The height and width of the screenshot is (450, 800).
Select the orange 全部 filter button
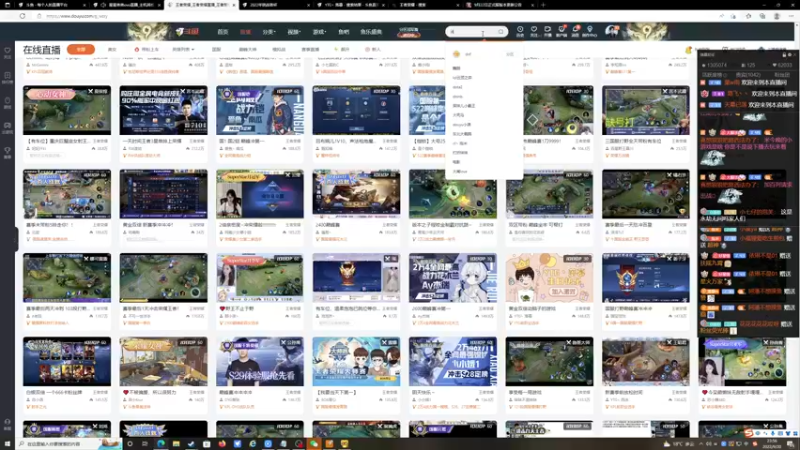[81, 49]
